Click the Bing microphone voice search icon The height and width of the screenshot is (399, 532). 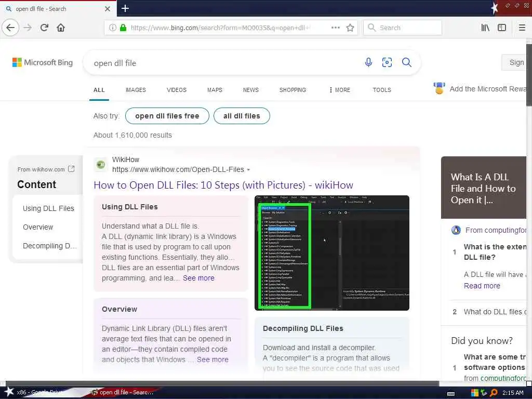(368, 62)
